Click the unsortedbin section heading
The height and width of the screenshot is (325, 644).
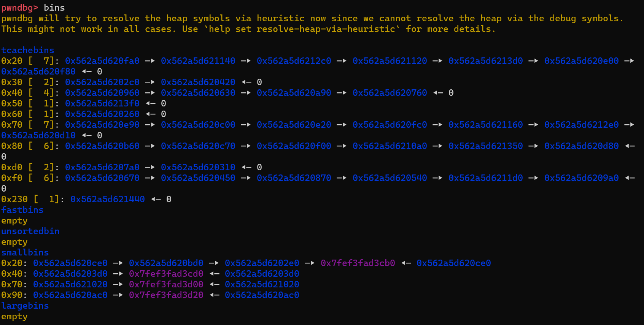coord(30,231)
